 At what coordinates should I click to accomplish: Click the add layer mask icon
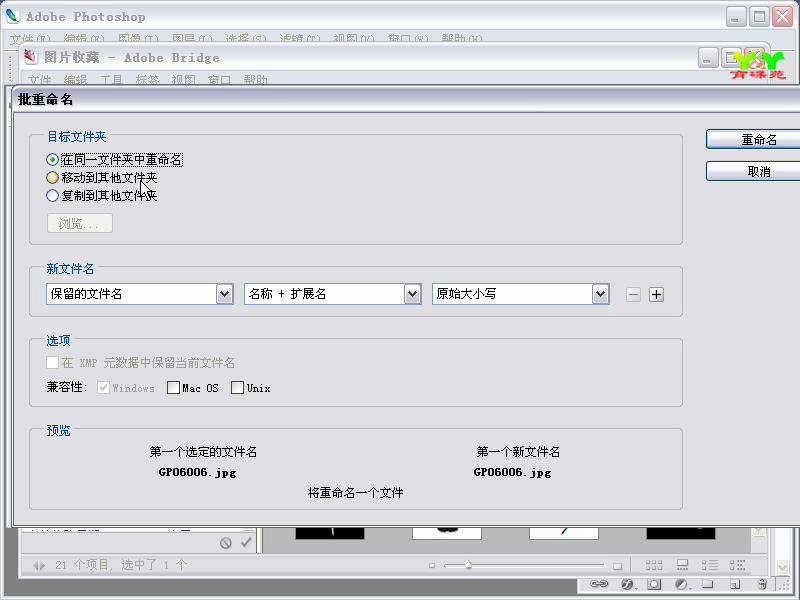654,584
